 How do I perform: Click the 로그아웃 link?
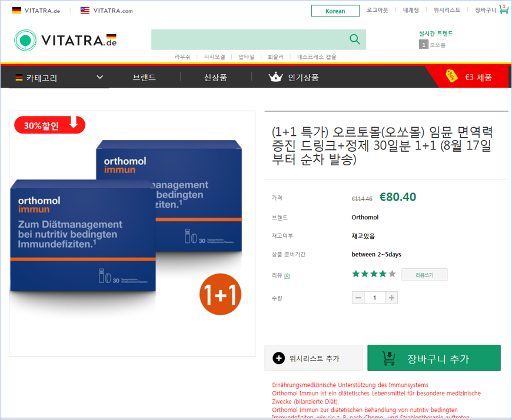click(x=377, y=10)
